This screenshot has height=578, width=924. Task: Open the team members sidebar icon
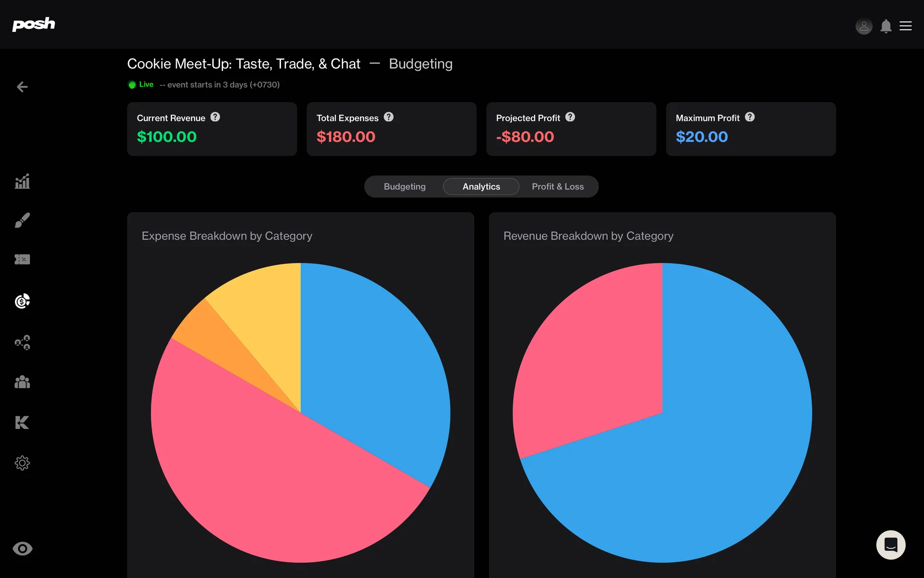click(x=22, y=382)
